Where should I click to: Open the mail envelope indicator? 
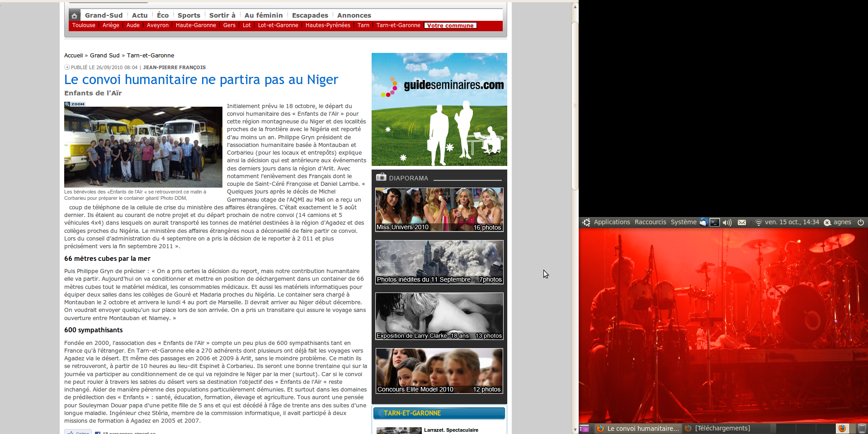tap(742, 222)
